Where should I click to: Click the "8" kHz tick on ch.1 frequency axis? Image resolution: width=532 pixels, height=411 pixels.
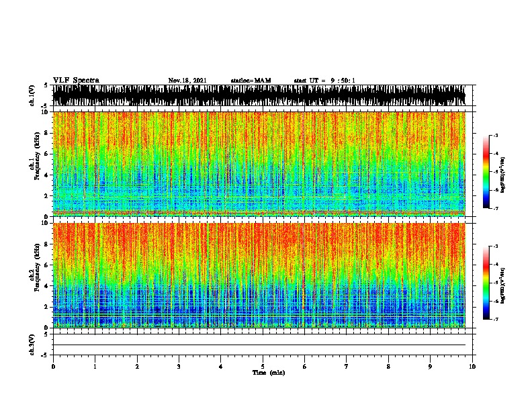pos(46,133)
